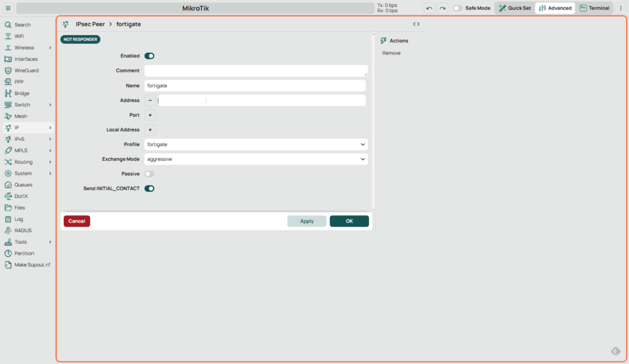629x364 pixels.
Task: Expand the MPLS submenu
Action: [50, 151]
